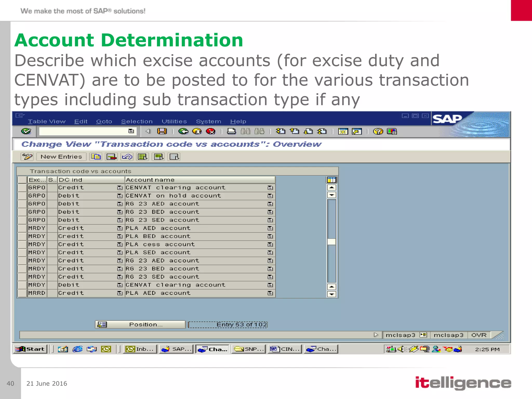The height and width of the screenshot is (399, 532).
Task: Select row selector for MRDY CENVAT clearing account
Action: (22, 285)
